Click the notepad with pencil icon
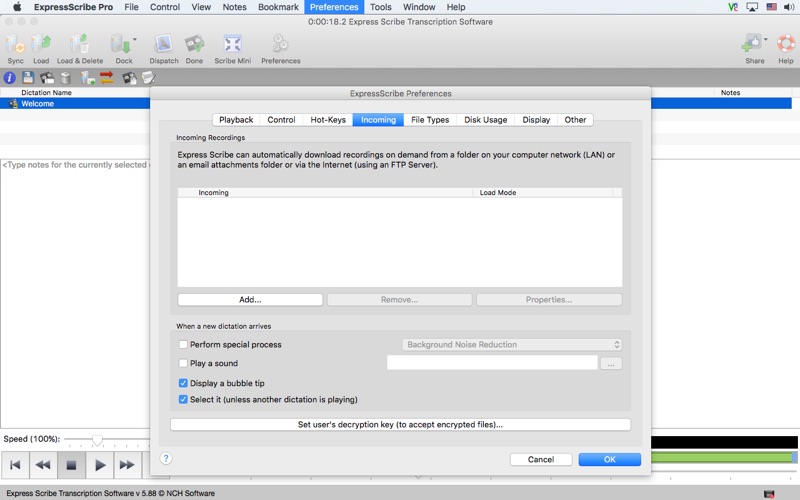800x500 pixels. tap(148, 78)
